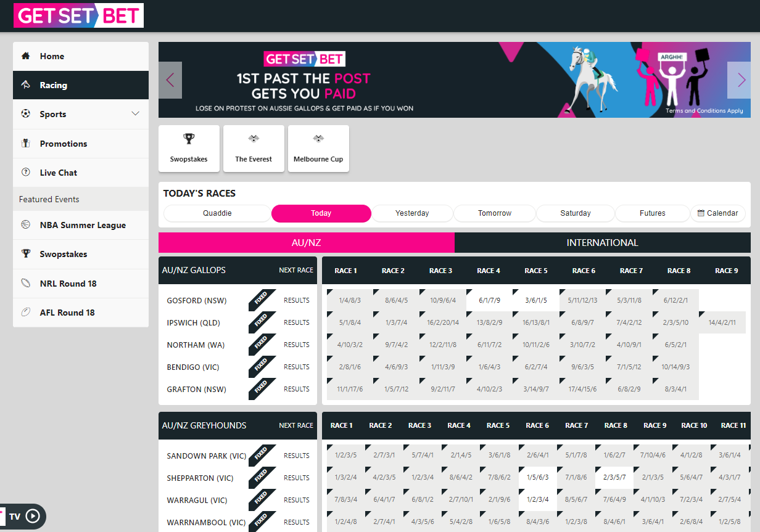Expand the Sports menu chevron
The image size is (760, 532).
pos(136,113)
